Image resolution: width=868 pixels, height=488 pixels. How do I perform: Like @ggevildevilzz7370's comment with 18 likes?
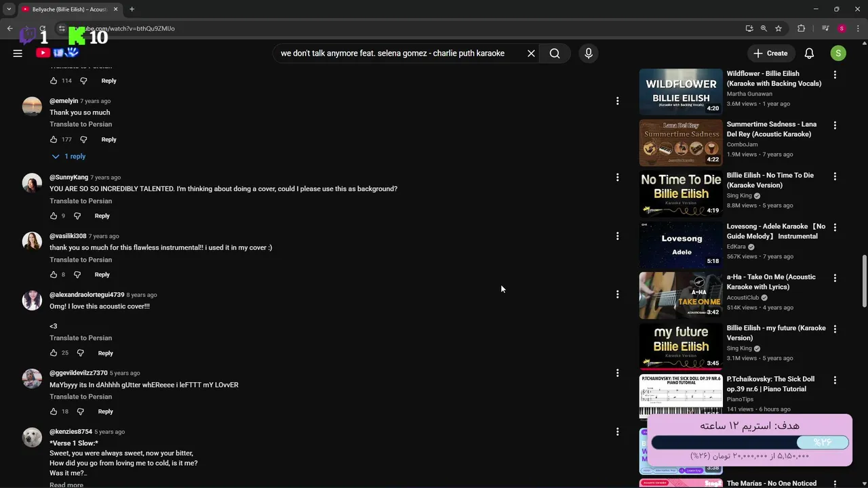(x=54, y=411)
